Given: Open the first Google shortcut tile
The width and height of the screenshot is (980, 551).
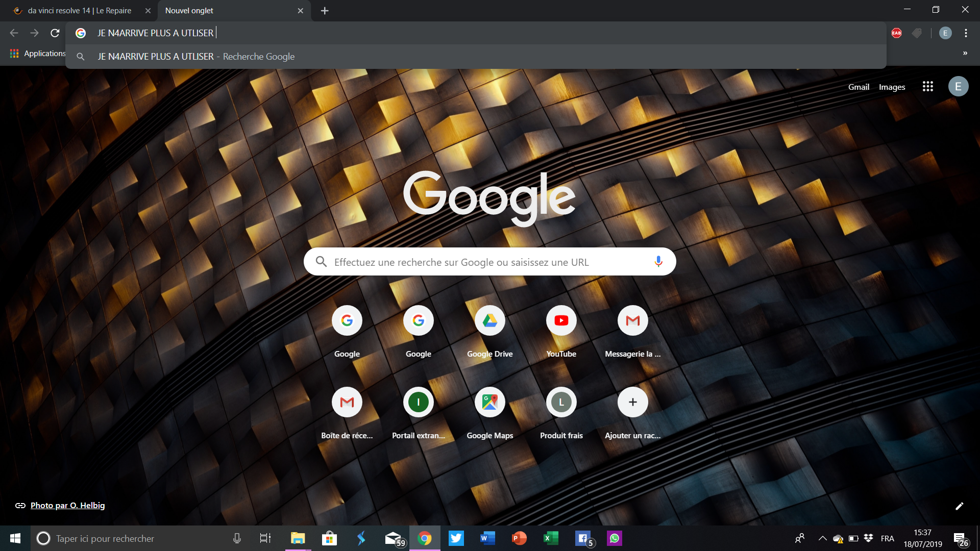Looking at the screenshot, I should tap(347, 332).
